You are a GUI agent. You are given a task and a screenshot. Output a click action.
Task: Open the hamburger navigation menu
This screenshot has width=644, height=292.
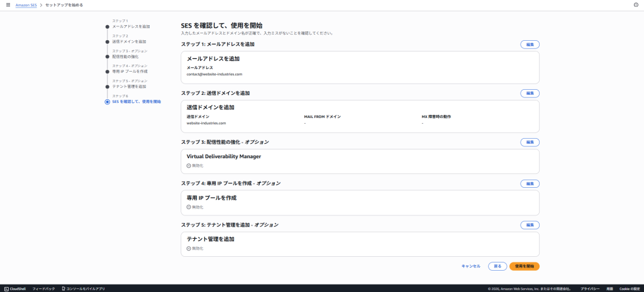(6, 5)
